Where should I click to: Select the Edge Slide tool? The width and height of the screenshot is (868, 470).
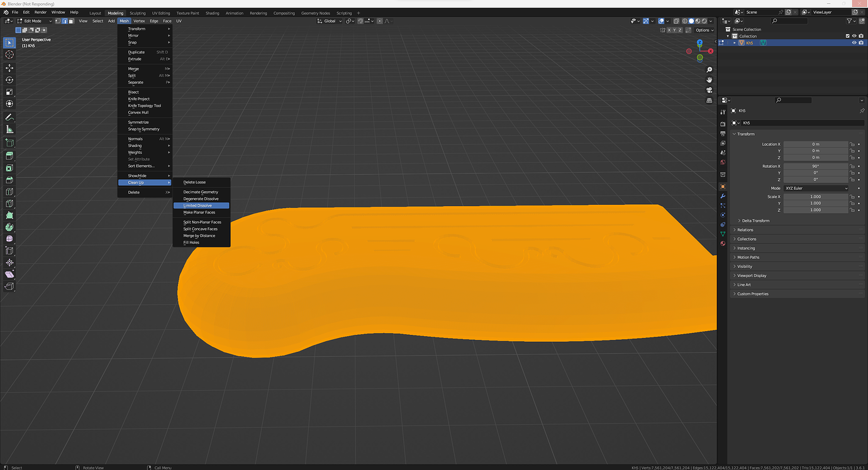(9, 251)
